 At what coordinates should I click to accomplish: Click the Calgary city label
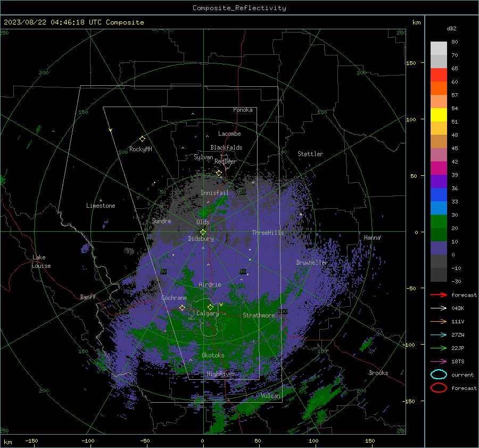208,313
